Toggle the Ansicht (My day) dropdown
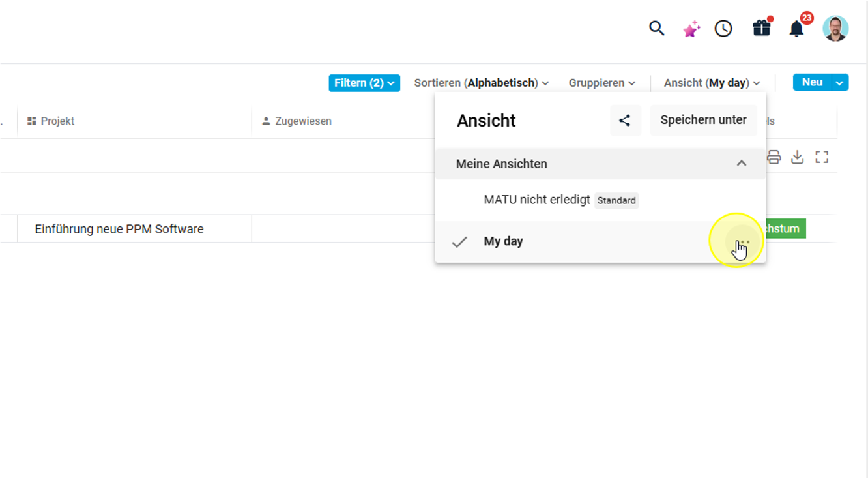This screenshot has height=478, width=868. click(x=712, y=83)
